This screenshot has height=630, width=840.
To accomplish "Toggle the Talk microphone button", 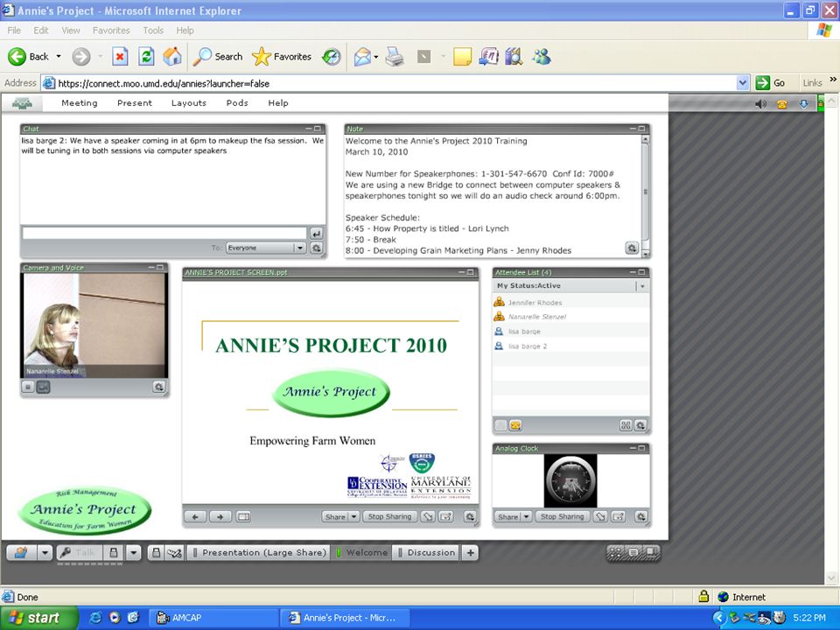I will tap(80, 552).
